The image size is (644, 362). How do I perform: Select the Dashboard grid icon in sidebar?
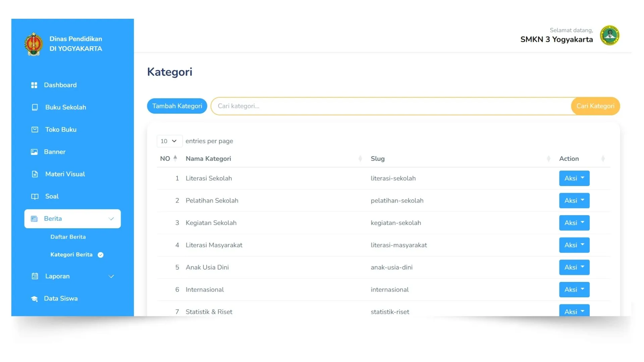point(35,85)
